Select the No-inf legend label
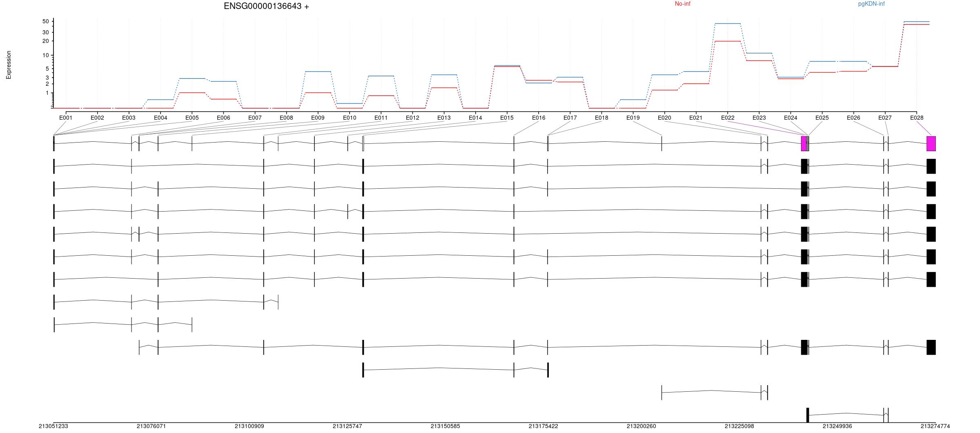The width and height of the screenshot is (980, 433). 682,4
